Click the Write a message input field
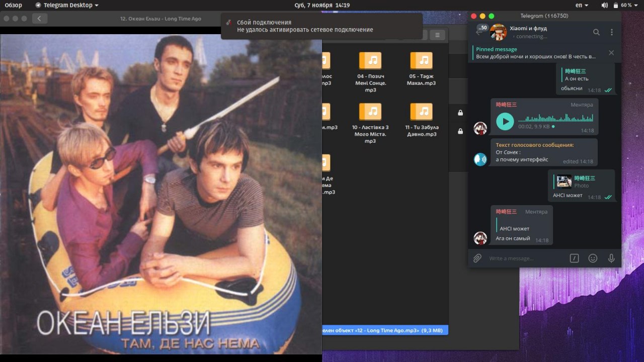The image size is (644, 362). point(526,258)
